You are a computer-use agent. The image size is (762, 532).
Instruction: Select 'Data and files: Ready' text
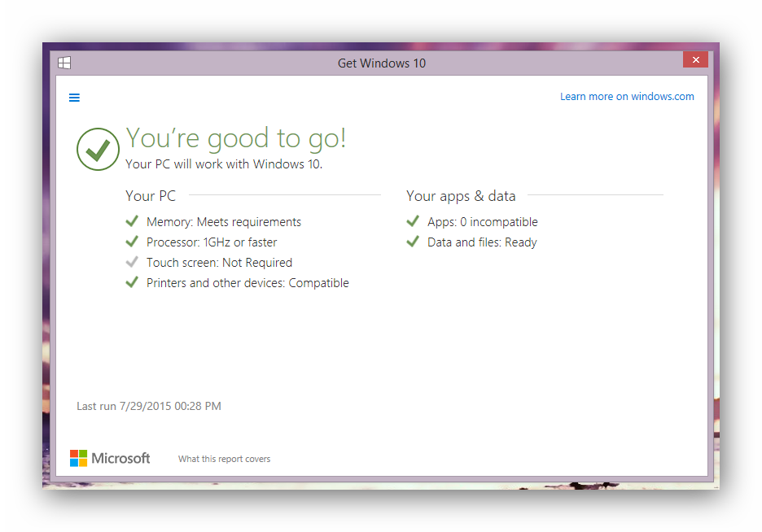tap(482, 242)
